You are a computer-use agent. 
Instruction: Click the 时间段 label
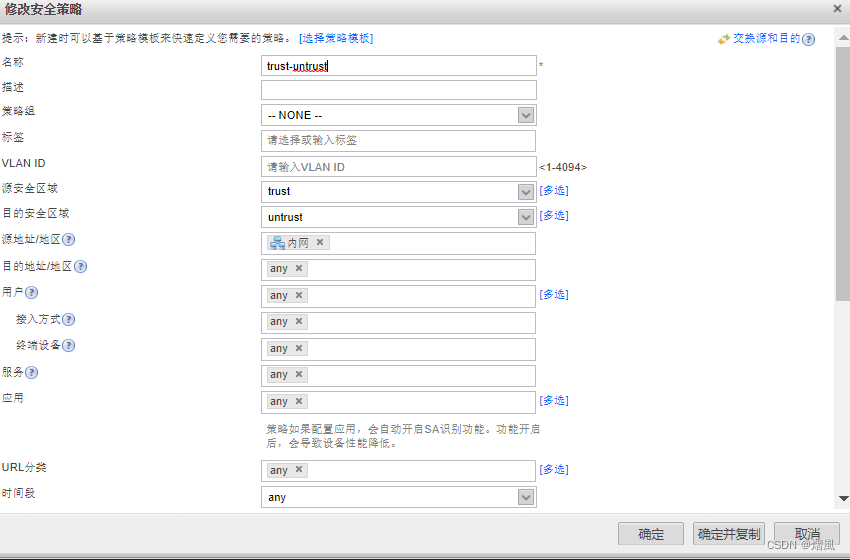pos(18,493)
